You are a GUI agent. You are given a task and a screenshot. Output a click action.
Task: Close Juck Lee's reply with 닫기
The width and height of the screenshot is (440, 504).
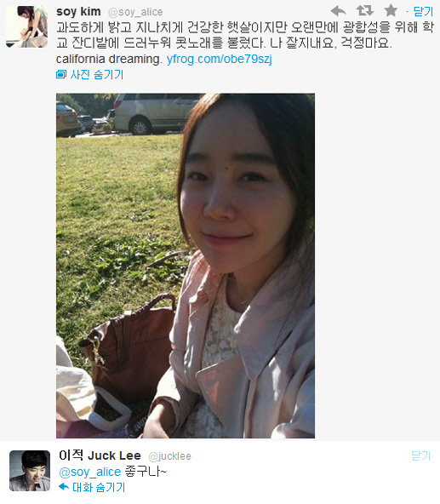(420, 455)
